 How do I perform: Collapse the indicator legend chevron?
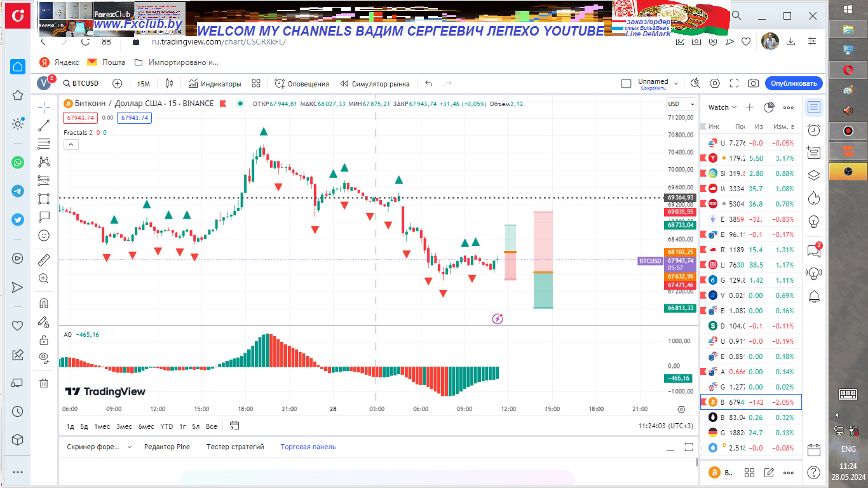(72, 145)
